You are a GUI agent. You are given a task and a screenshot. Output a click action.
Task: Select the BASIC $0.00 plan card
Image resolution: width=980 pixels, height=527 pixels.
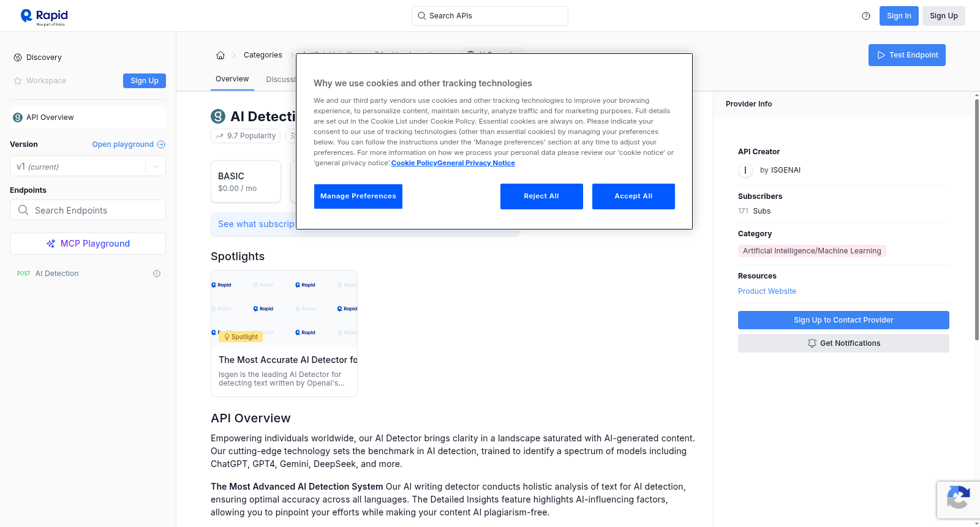[246, 182]
